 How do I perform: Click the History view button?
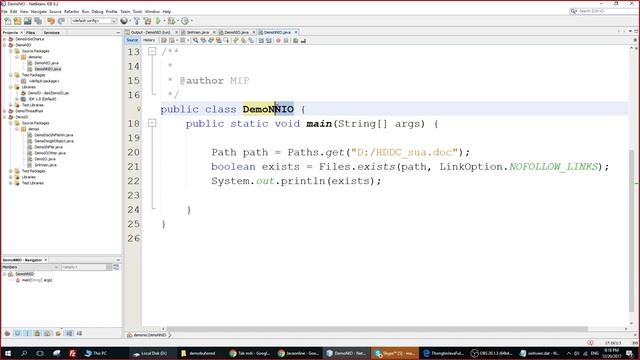click(149, 40)
